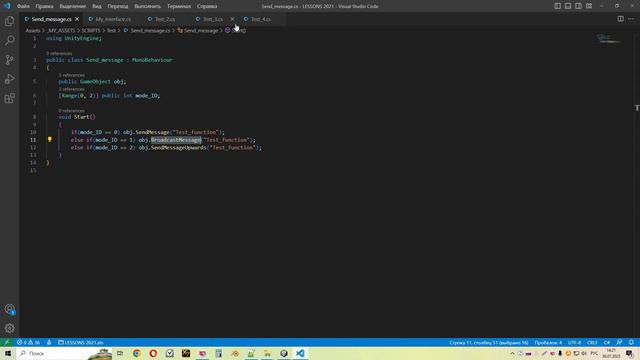Switch to the Test_2.cs tab
640x360 pixels.
[x=164, y=19]
